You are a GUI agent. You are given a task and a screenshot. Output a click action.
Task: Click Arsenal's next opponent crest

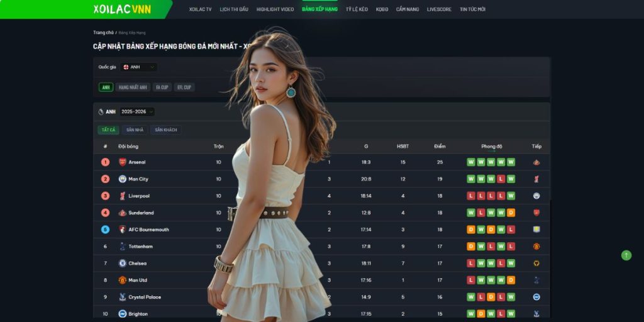536,162
